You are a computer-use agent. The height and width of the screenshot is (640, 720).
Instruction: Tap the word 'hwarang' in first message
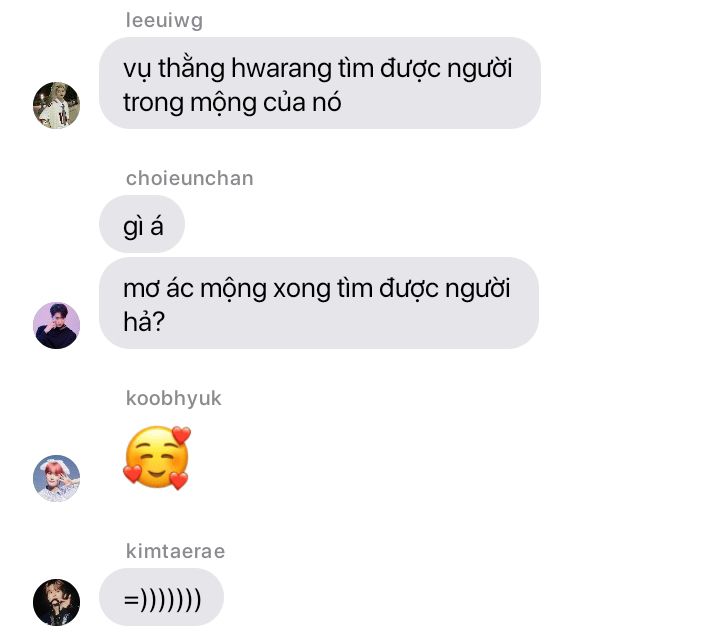point(281,69)
